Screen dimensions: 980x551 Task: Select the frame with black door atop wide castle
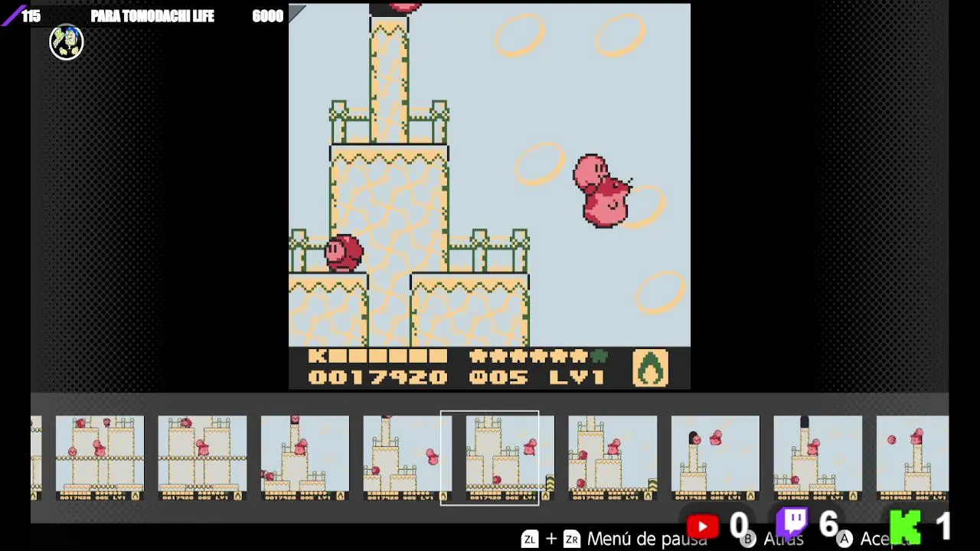(x=818, y=458)
